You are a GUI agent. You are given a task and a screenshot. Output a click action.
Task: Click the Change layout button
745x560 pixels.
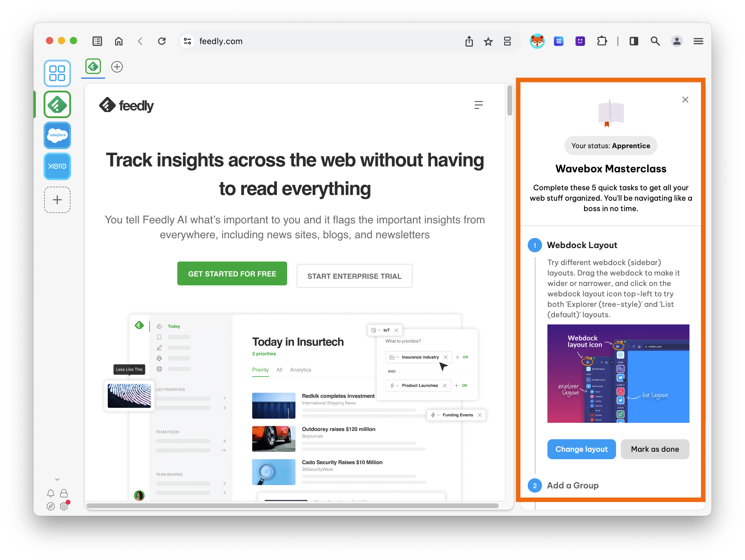point(581,449)
